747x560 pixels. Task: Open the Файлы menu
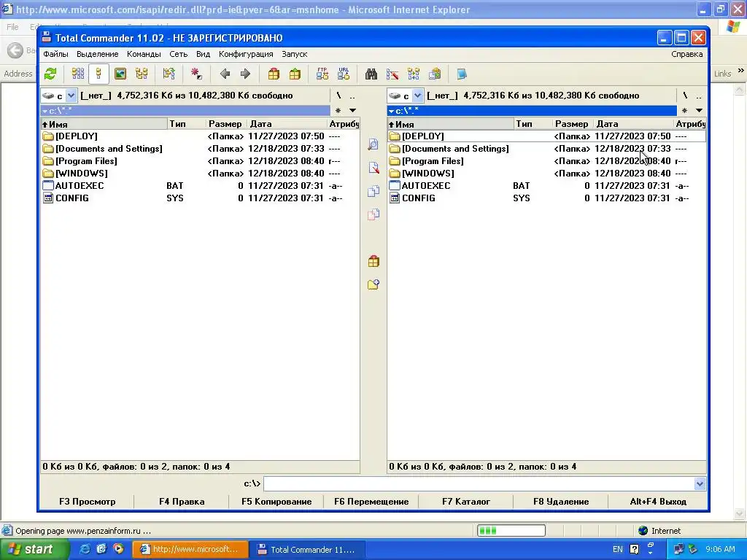click(x=55, y=54)
